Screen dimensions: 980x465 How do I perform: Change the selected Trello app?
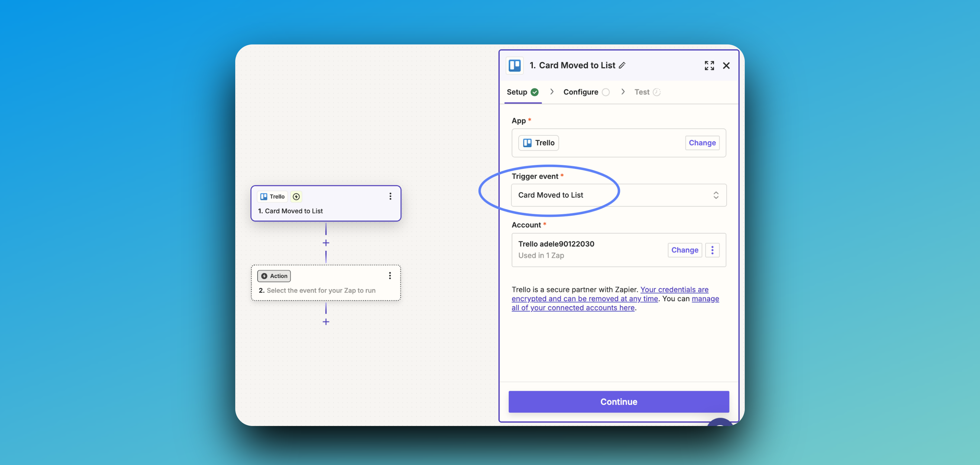tap(702, 143)
